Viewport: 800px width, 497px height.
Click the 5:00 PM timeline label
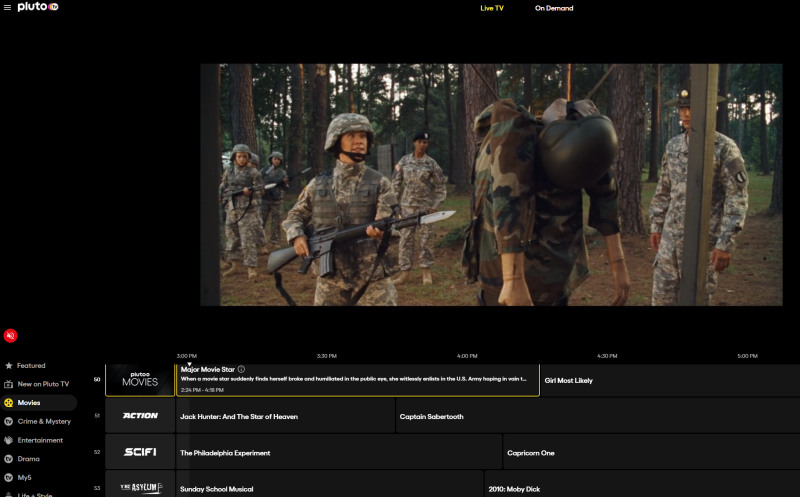(x=747, y=356)
